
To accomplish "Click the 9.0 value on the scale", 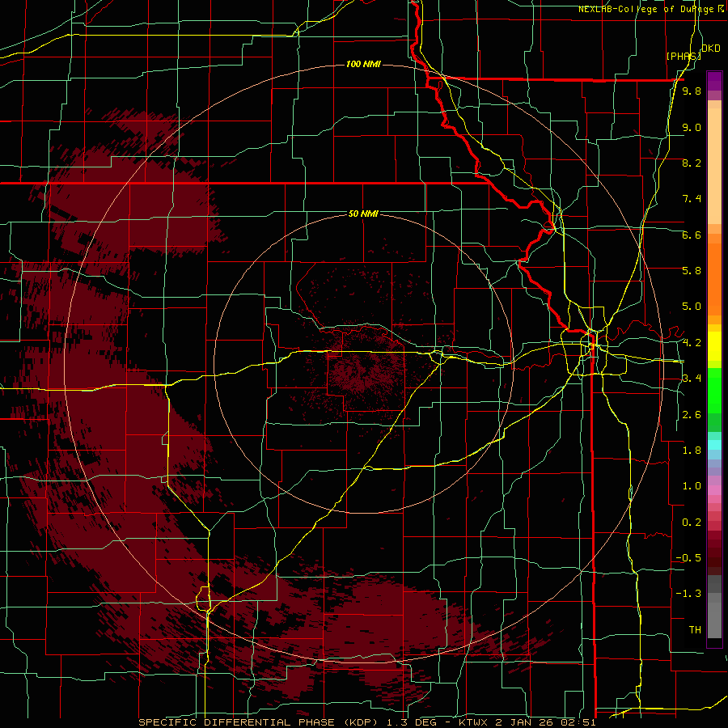I will point(692,127).
